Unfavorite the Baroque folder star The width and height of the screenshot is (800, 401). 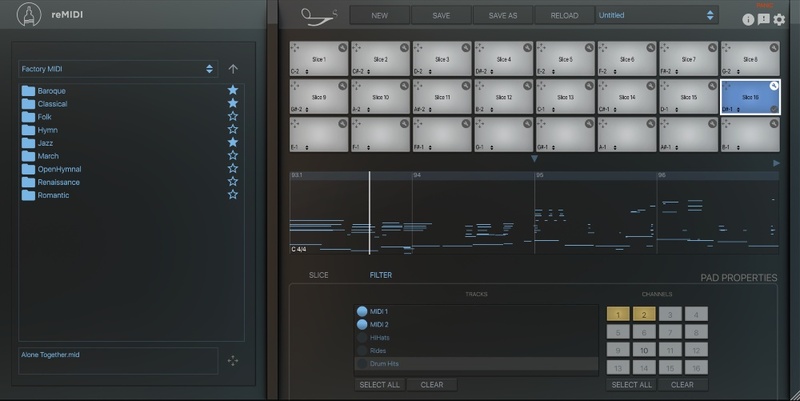click(x=233, y=91)
